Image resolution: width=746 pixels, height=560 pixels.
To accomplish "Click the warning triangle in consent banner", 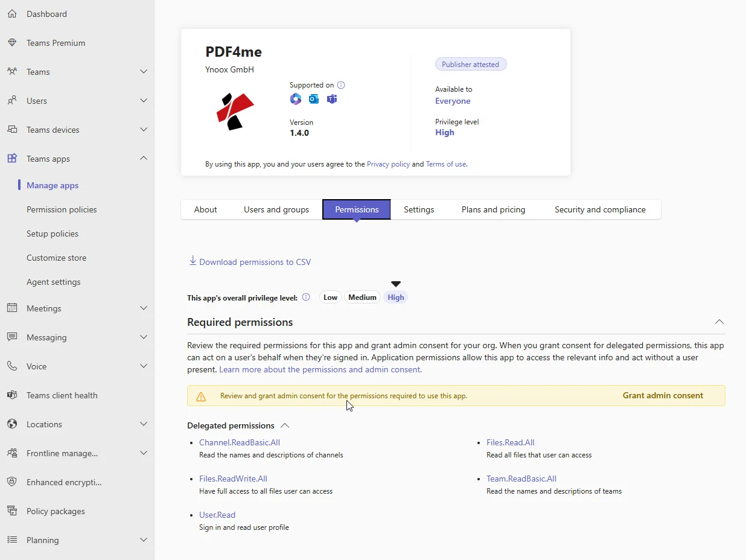I will [x=201, y=396].
